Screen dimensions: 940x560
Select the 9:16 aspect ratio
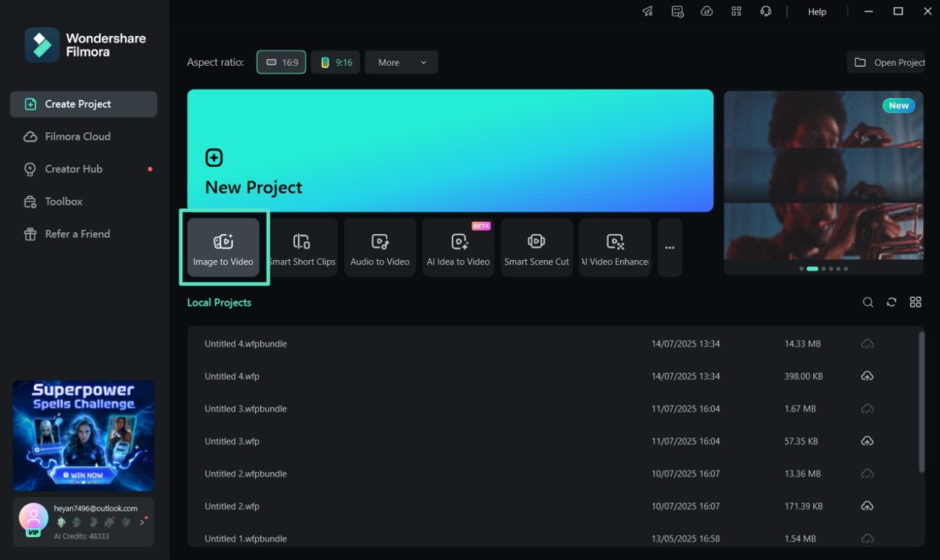click(x=336, y=62)
